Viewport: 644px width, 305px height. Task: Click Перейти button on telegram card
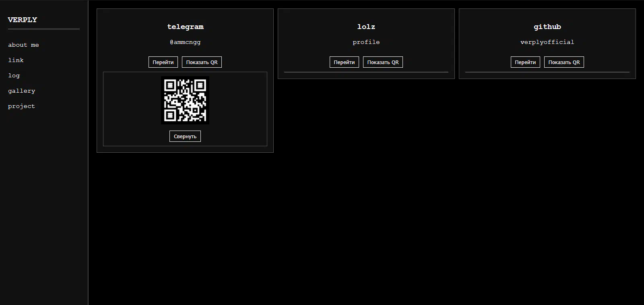[x=163, y=62]
